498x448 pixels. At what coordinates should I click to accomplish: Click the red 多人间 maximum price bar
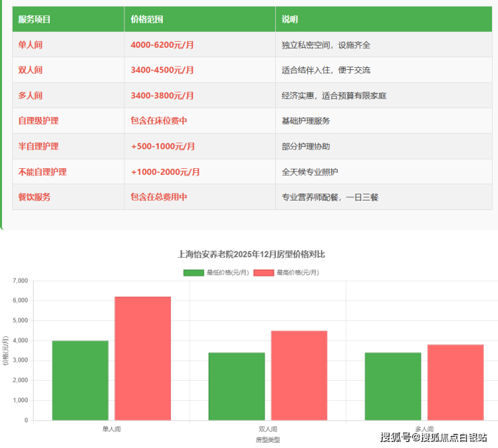(x=455, y=382)
